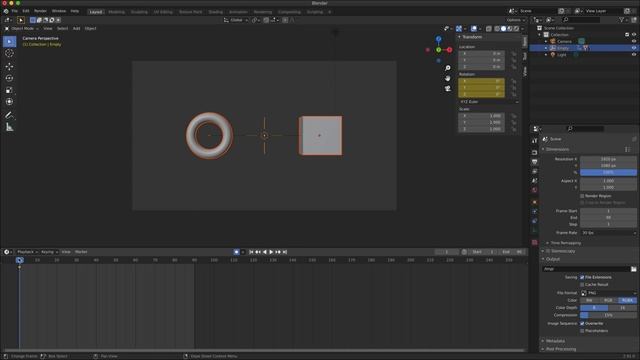Open the Edit menu

[x=26, y=11]
